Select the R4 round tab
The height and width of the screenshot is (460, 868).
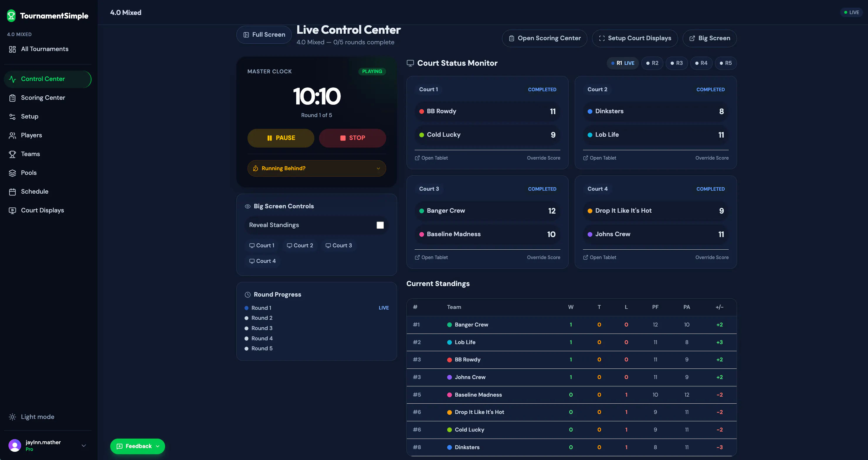click(x=701, y=63)
